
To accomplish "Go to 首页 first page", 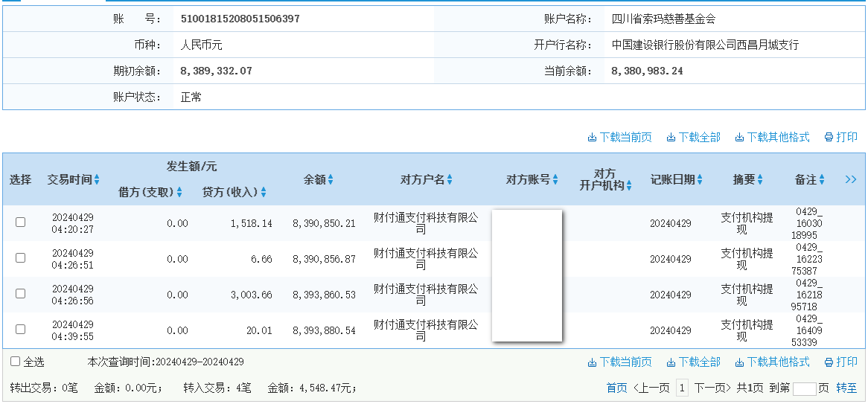I will [x=616, y=388].
